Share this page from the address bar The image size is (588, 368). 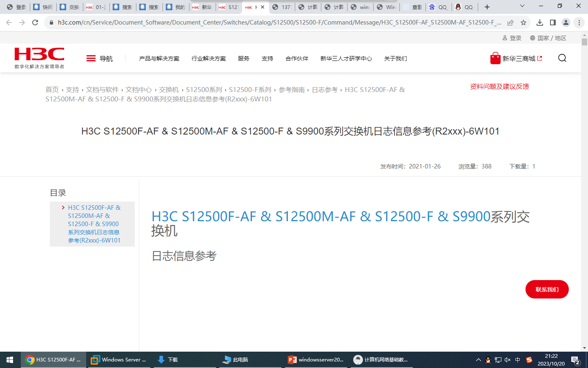(510, 22)
